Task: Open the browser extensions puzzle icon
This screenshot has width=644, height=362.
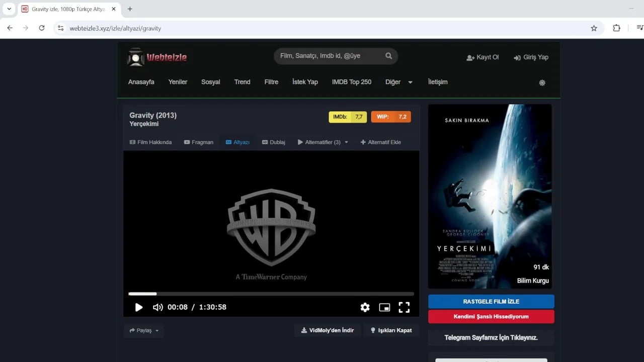Action: point(616,28)
